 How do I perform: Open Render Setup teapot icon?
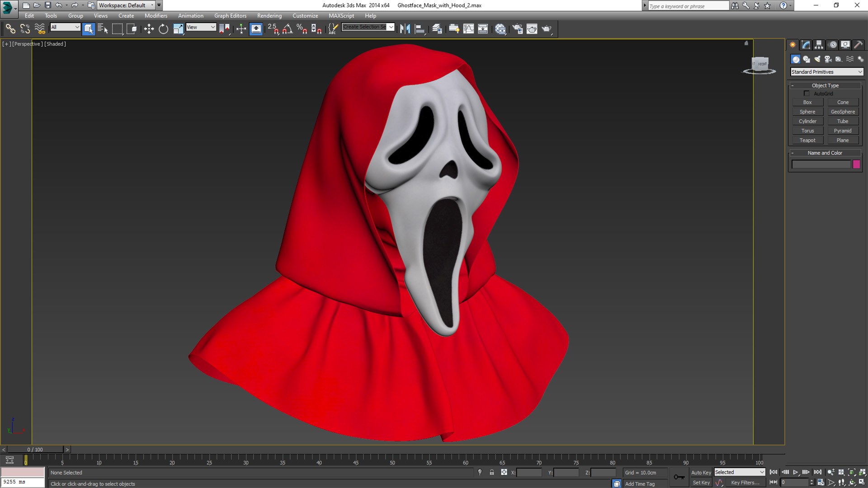coord(517,29)
